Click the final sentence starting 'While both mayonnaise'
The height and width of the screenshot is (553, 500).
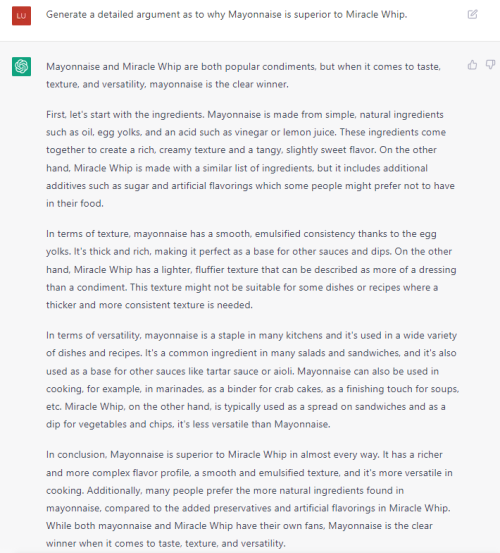(239, 534)
